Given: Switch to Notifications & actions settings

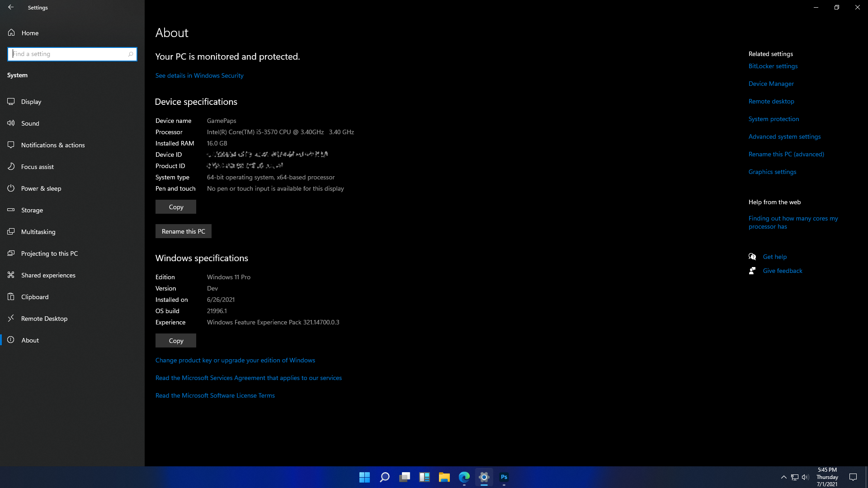Looking at the screenshot, I should click(53, 145).
